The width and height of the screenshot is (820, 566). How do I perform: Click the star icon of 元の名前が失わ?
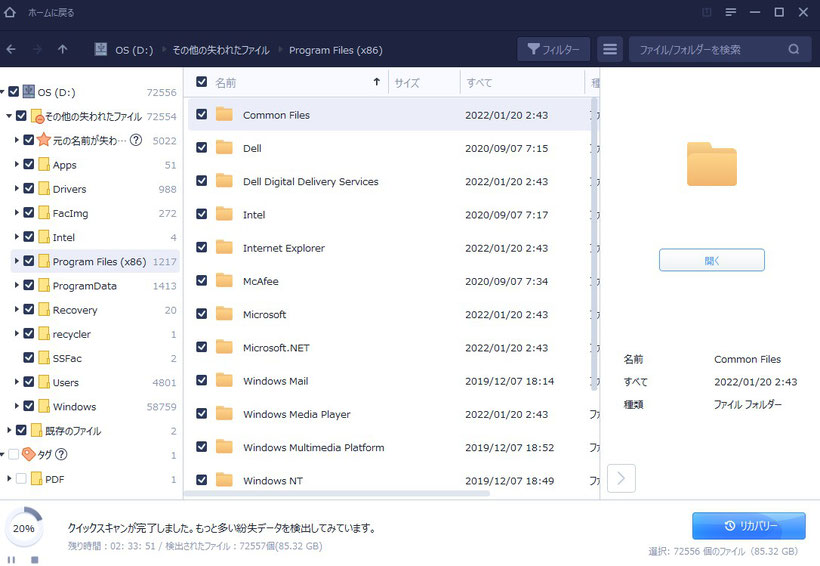(x=44, y=140)
